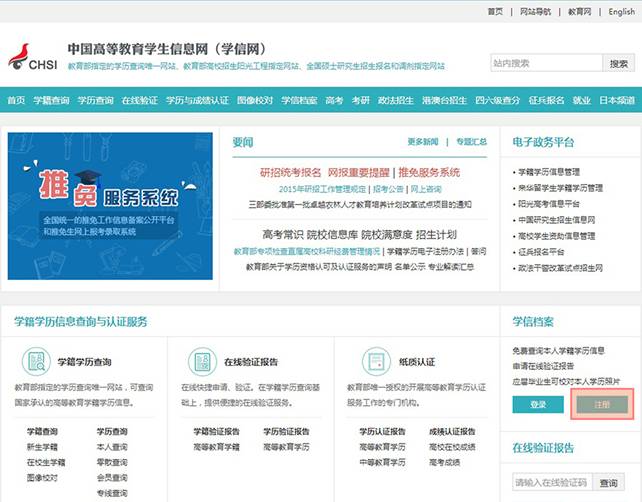The height and width of the screenshot is (502, 642).
Task: Open the 在线验证报告 circular icon
Action: pyautogui.click(x=202, y=362)
